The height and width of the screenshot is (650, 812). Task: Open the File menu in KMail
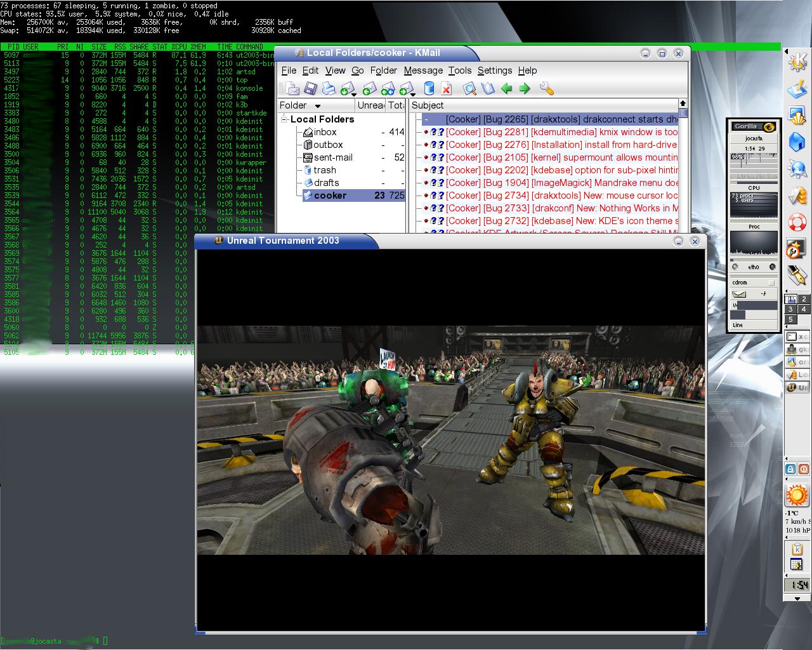[289, 70]
